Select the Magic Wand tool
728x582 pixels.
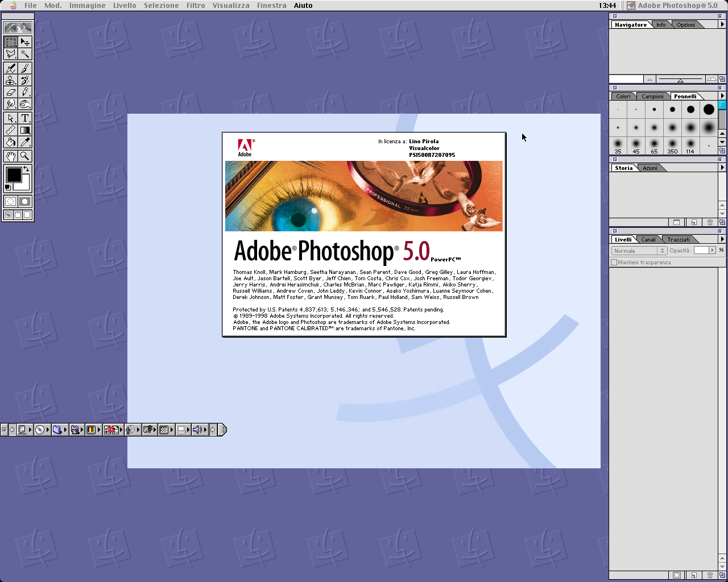tap(25, 54)
